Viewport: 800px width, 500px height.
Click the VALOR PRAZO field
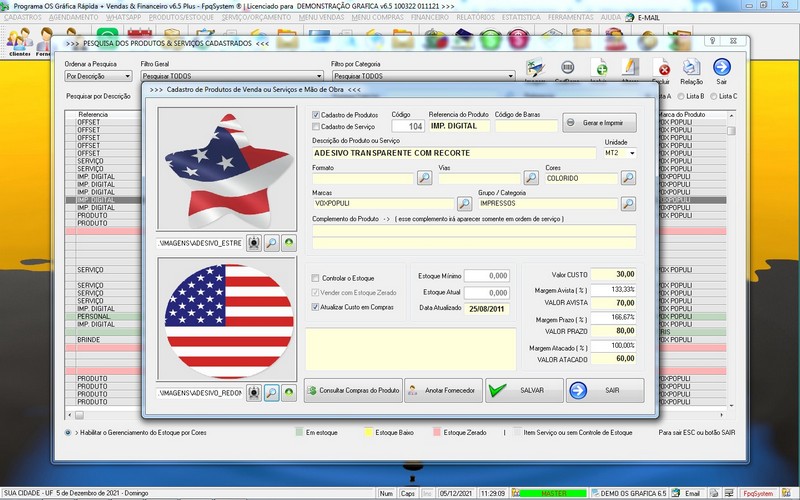point(613,331)
